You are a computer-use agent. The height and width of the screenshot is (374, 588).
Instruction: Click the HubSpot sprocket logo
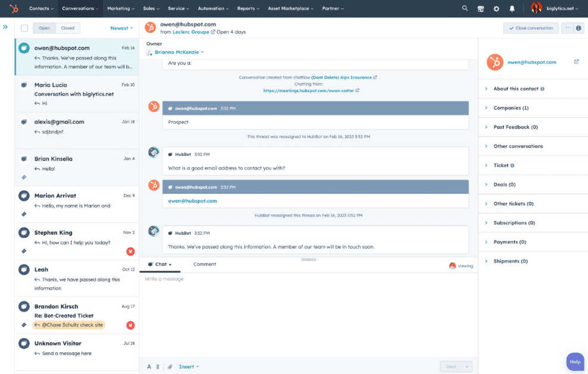point(14,8)
